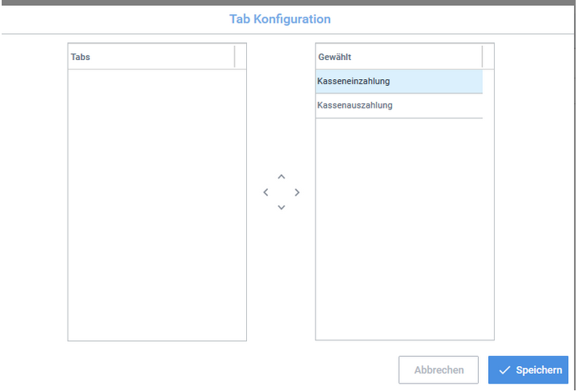The width and height of the screenshot is (579, 392).
Task: Click the Tab Konfiguration dialog title
Action: (x=279, y=18)
